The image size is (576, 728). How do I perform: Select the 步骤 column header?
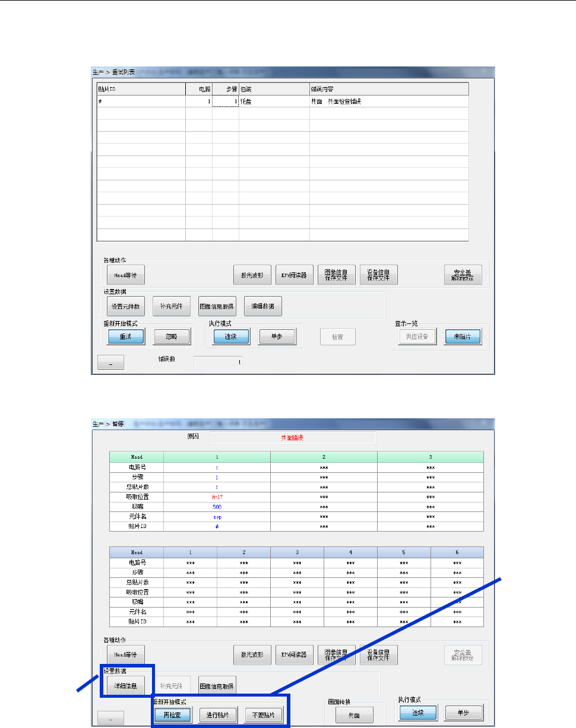[226, 89]
